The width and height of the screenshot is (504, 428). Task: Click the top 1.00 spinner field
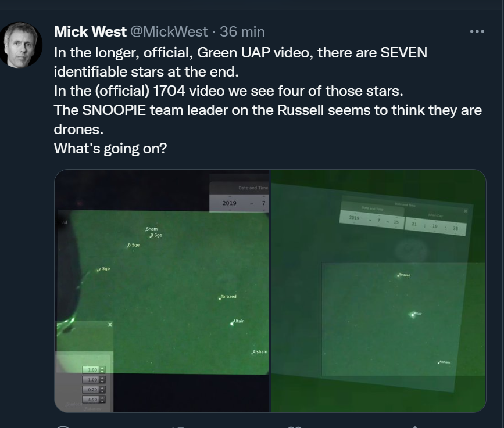coord(94,370)
